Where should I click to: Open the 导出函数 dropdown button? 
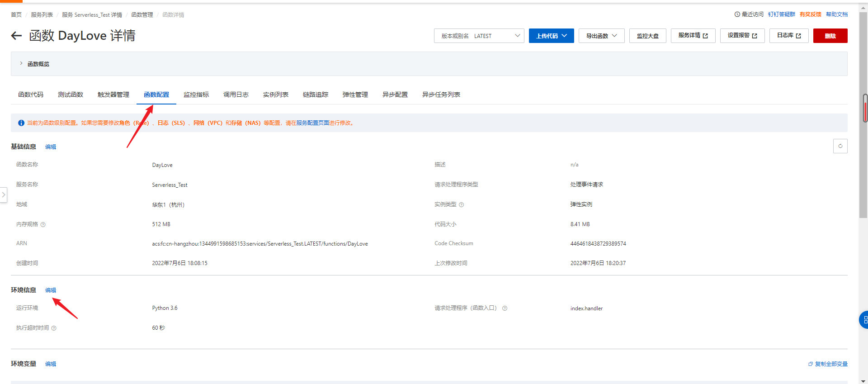602,36
